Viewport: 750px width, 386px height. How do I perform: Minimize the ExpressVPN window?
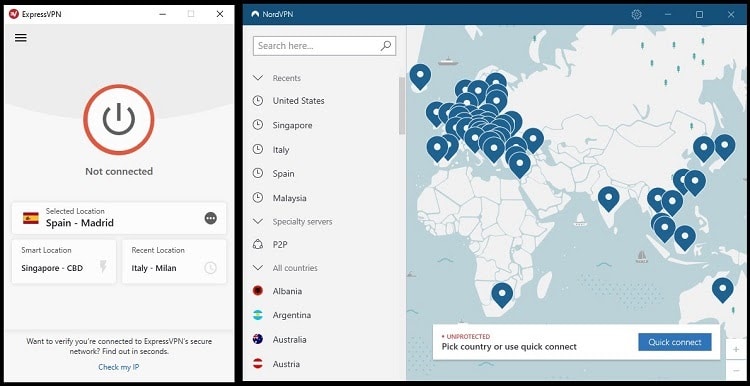tap(162, 14)
